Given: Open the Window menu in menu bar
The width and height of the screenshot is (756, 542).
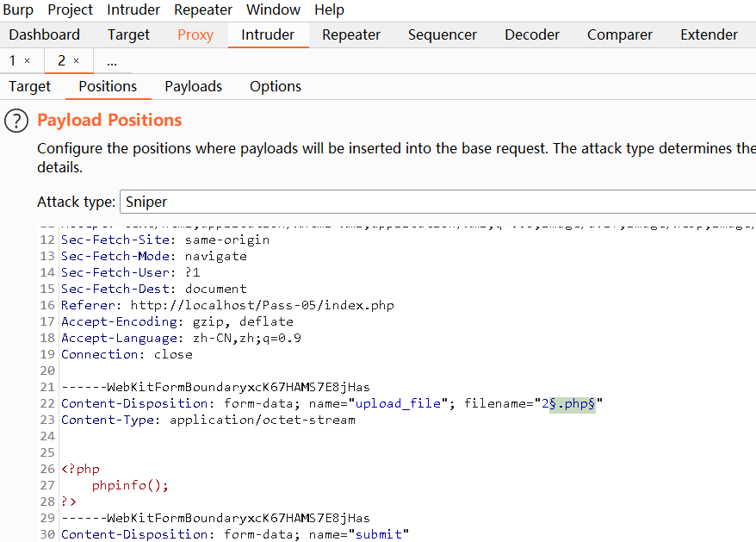Looking at the screenshot, I should click(x=273, y=10).
